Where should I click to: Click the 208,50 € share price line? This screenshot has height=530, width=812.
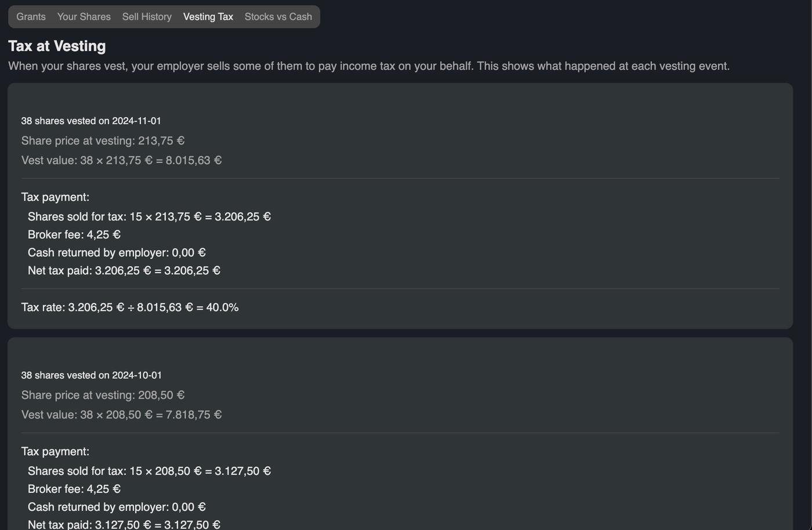103,395
